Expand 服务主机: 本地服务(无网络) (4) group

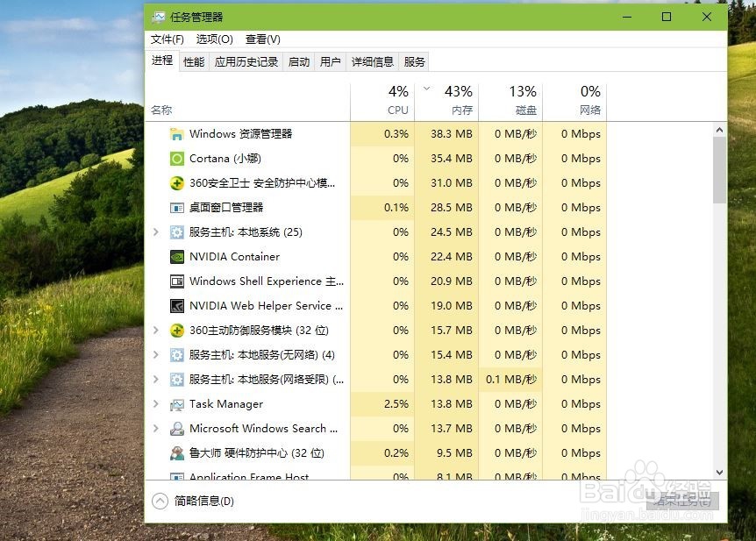[x=156, y=355]
